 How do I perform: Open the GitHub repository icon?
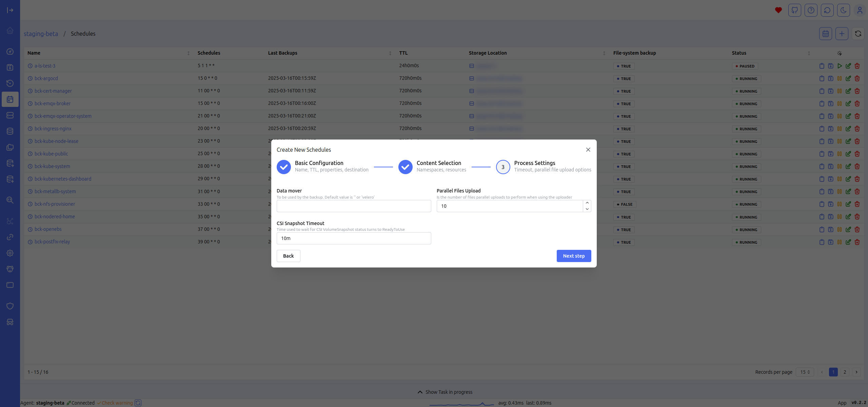(x=795, y=10)
